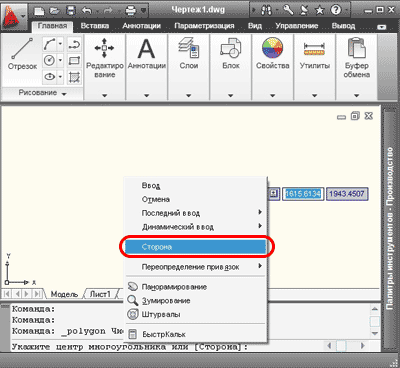
Task: Switch to the Управление ribbon tab
Action: (x=297, y=26)
